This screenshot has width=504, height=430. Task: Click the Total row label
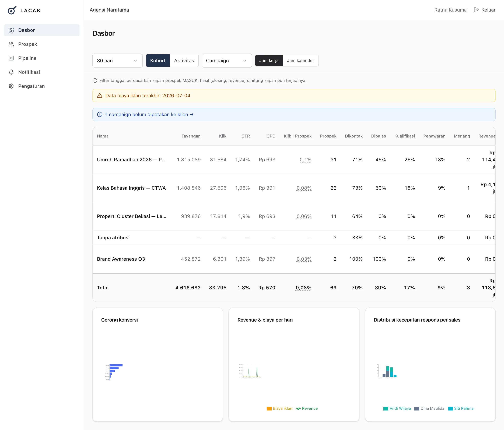[103, 288]
